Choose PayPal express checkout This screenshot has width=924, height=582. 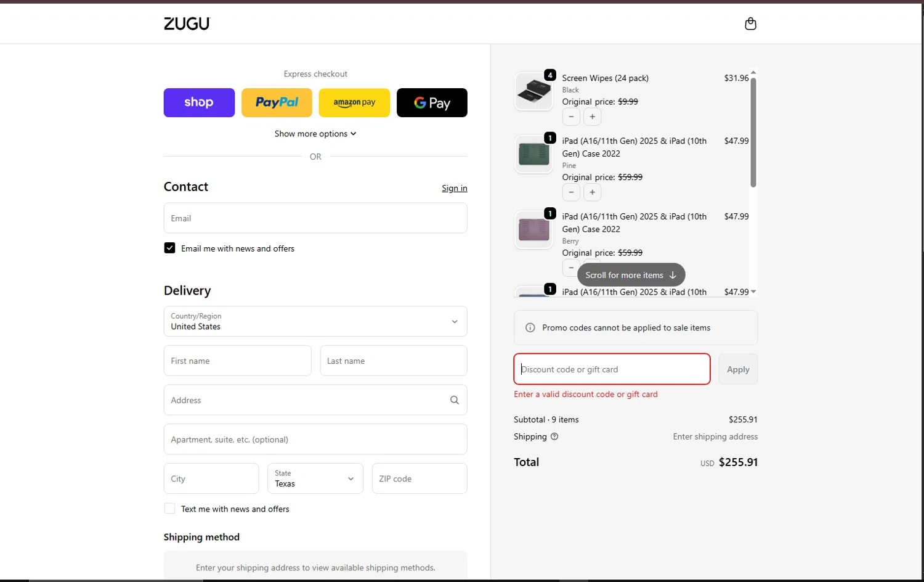click(277, 102)
